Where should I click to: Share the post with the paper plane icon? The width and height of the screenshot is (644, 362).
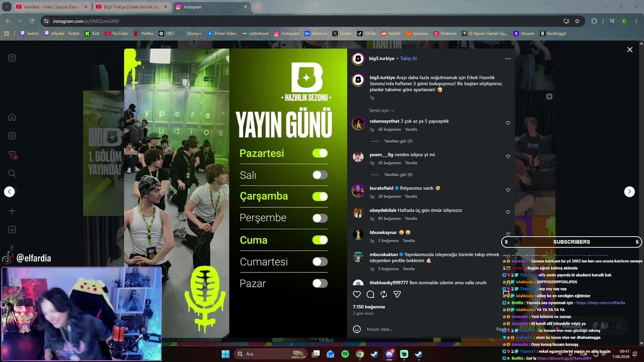pos(397,295)
